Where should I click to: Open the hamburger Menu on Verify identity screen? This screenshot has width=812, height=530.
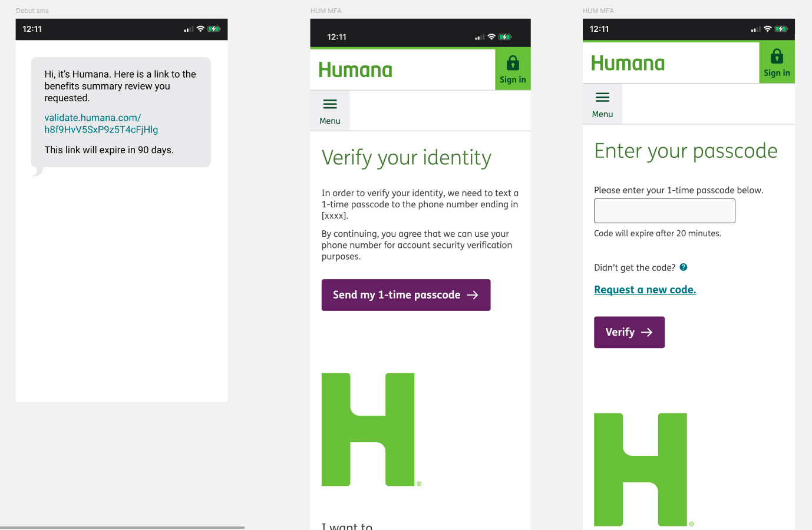click(330, 111)
